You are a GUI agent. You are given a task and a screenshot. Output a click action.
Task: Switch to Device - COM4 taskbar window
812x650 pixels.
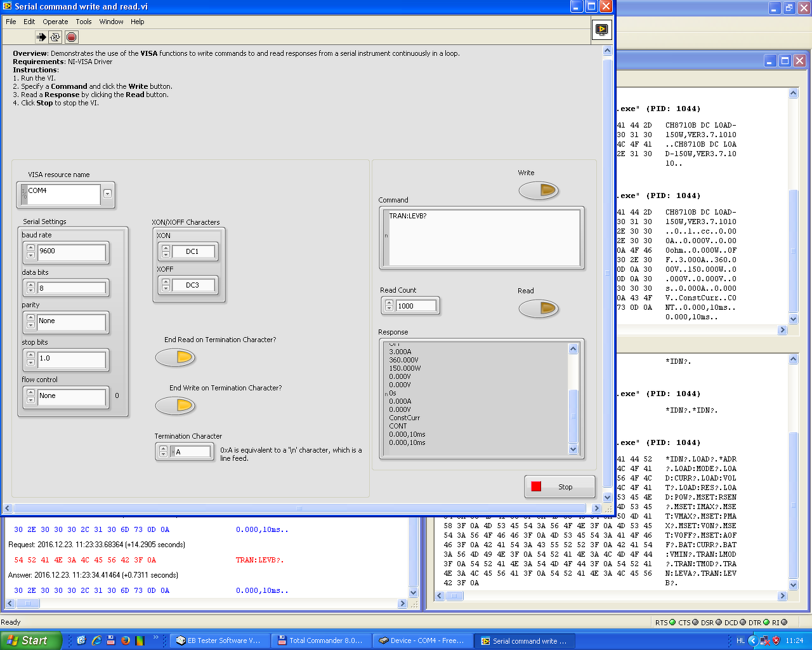coord(422,640)
